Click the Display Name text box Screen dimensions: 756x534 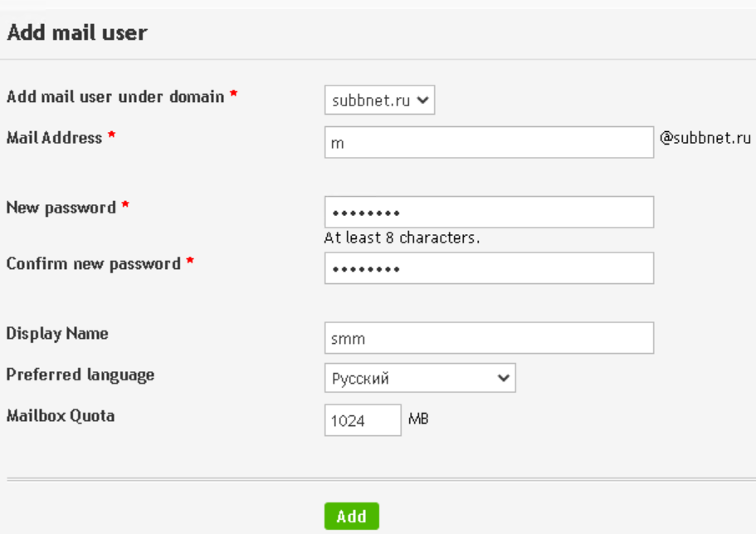pos(488,338)
